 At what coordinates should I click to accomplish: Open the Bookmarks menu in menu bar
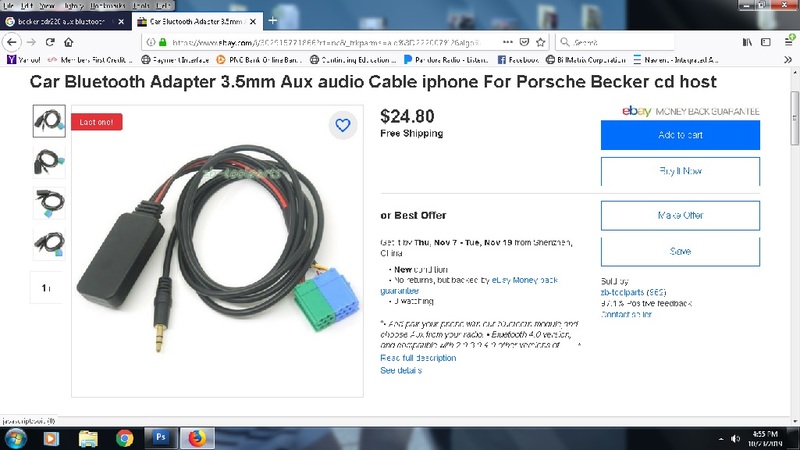click(x=107, y=6)
